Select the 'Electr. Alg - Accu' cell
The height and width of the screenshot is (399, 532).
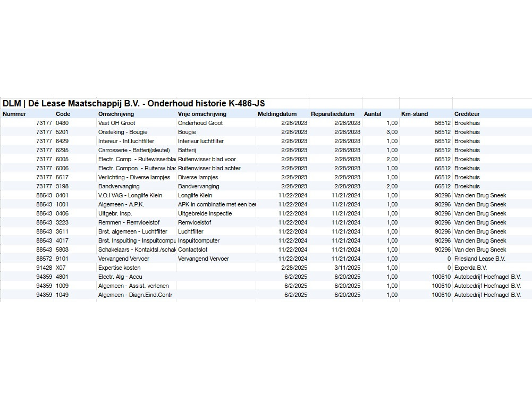point(121,277)
